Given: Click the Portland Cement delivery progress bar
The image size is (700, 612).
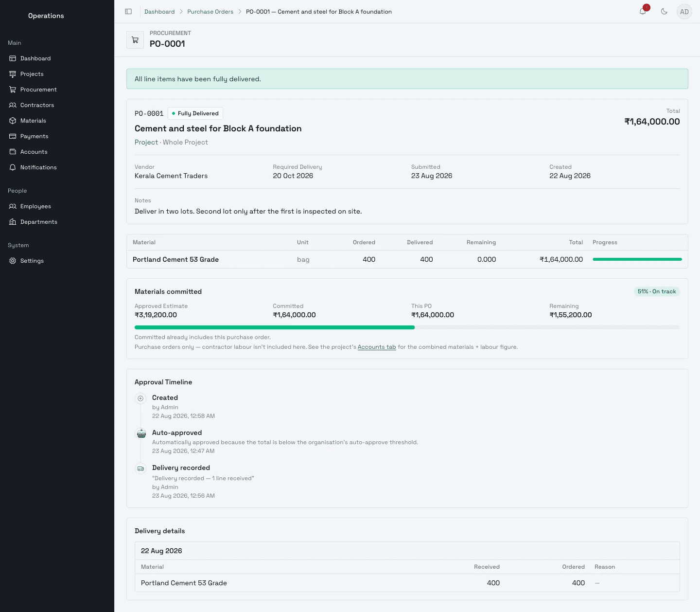Looking at the screenshot, I should click(637, 259).
